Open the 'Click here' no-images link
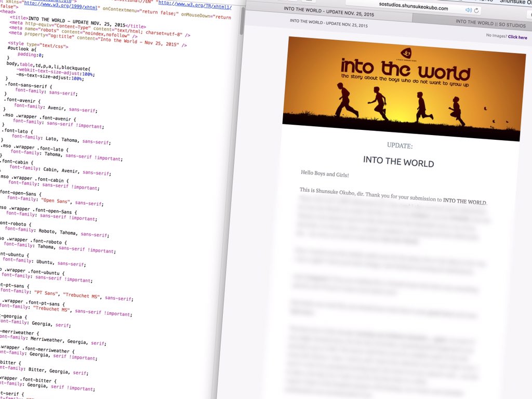This screenshot has height=399, width=532. tap(517, 37)
